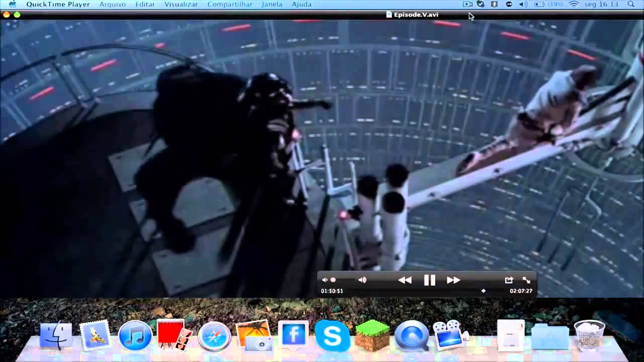This screenshot has height=362, width=644.
Task: Click the remaining time 02:07:27
Action: pyautogui.click(x=521, y=291)
